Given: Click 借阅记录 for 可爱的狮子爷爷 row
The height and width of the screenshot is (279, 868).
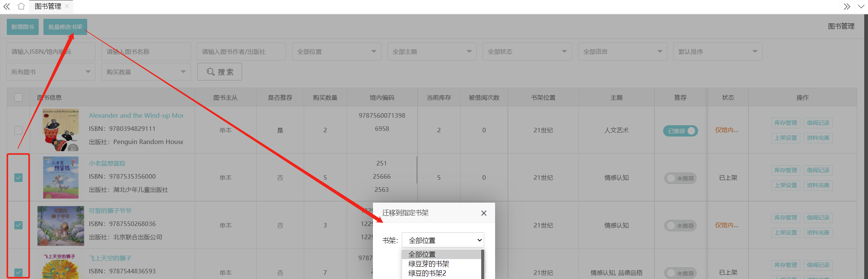Looking at the screenshot, I should [818, 218].
